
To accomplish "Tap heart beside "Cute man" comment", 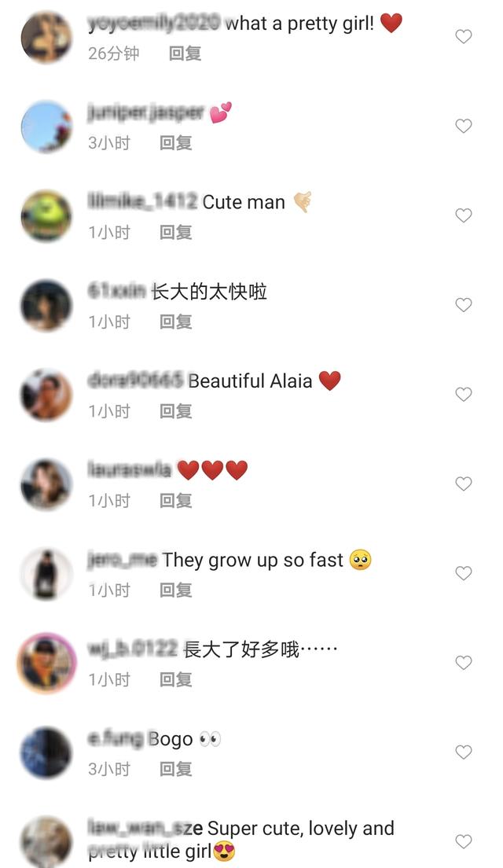I will pyautogui.click(x=463, y=215).
